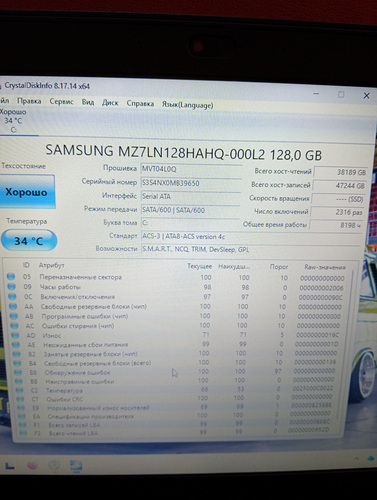377x500 pixels.
Task: Click status circle of Ошибки стирания (чип)
Action: pos(15,325)
